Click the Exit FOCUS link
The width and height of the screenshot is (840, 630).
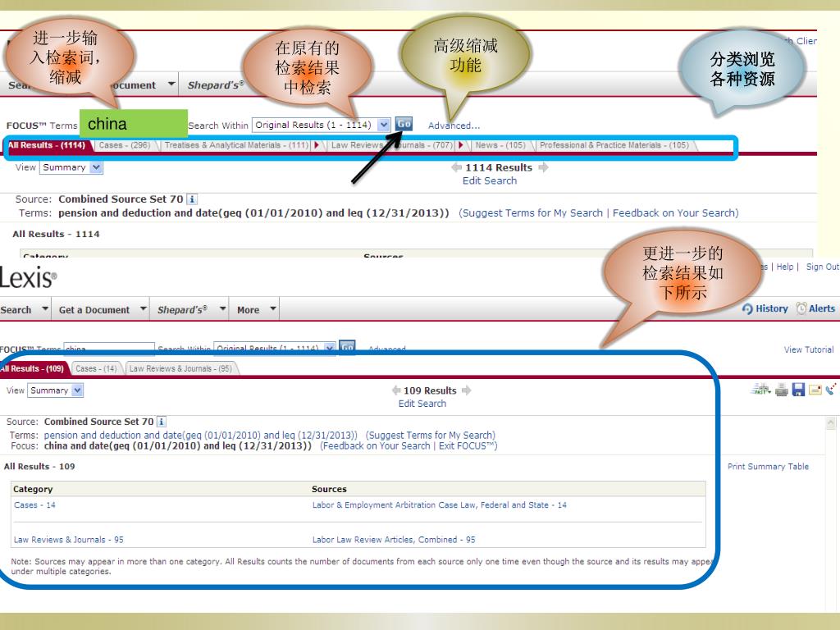(467, 445)
